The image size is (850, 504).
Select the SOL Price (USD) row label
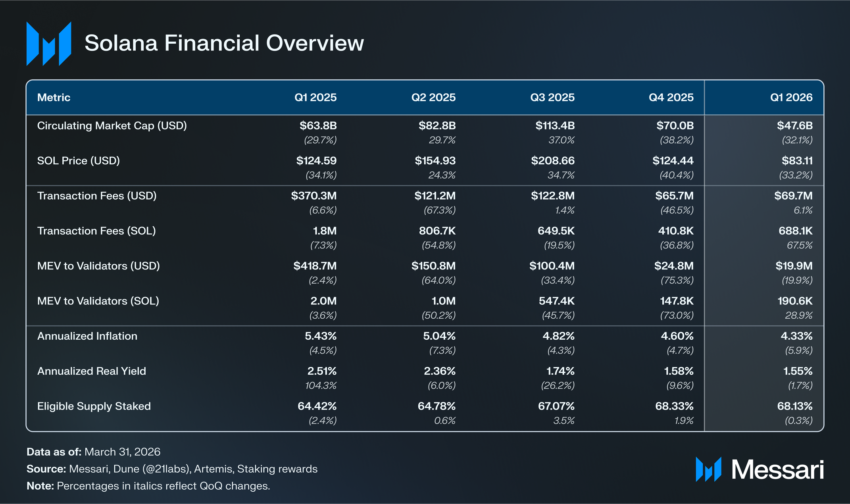[79, 161]
